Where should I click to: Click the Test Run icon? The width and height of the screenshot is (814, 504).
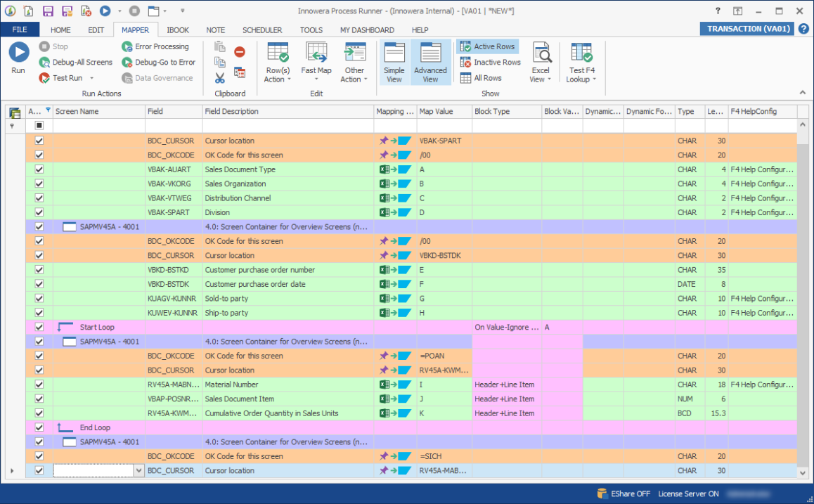point(44,78)
